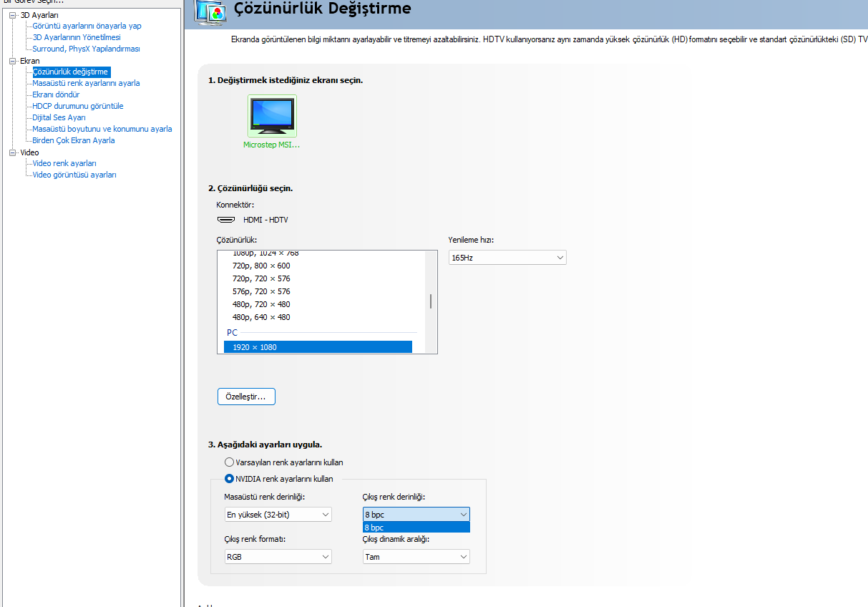Open Video renk ayarları page
The height and width of the screenshot is (607, 868).
point(64,163)
